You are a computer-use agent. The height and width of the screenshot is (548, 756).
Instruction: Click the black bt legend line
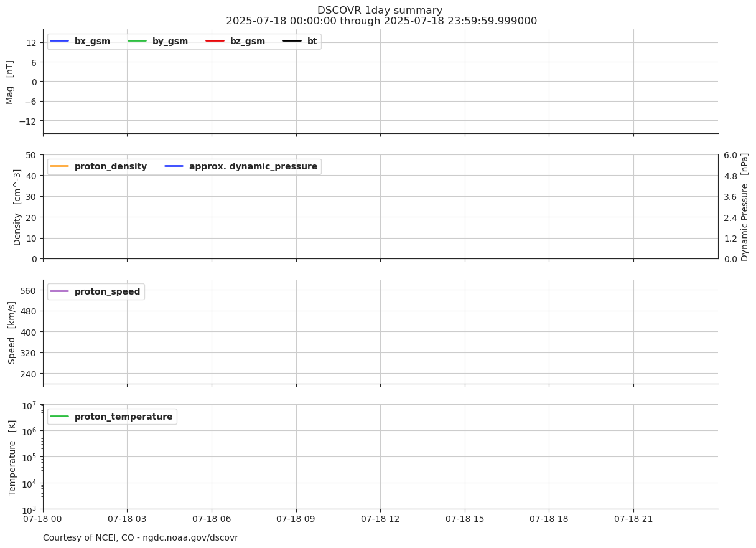(x=292, y=41)
